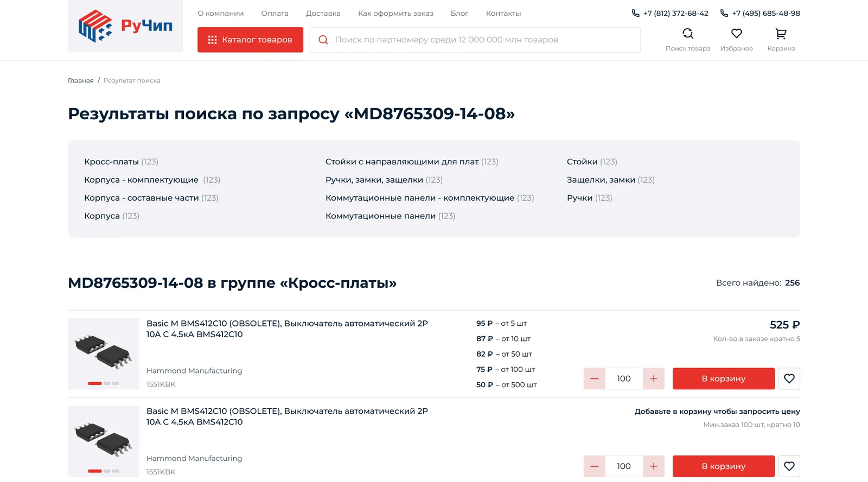
Task: Open Доставка page
Action: point(323,13)
